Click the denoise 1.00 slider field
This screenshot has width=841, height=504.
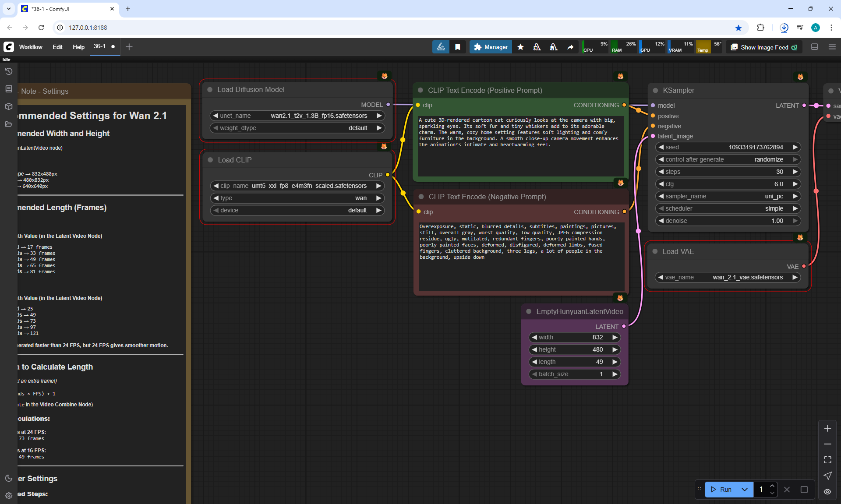pos(728,221)
